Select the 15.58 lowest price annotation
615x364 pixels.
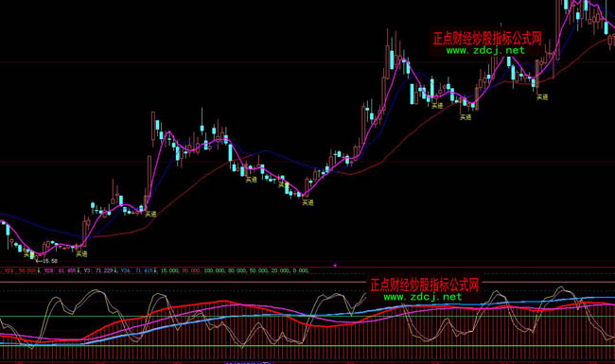[47, 261]
